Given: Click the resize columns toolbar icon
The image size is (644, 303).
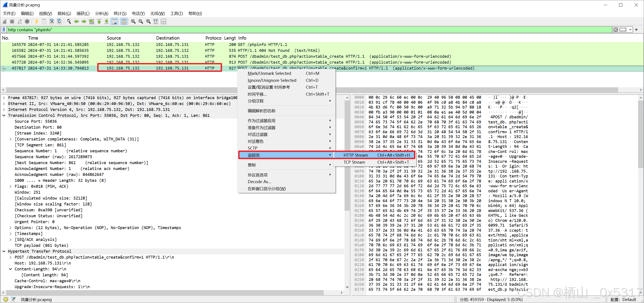Looking at the screenshot, I should tap(156, 21).
